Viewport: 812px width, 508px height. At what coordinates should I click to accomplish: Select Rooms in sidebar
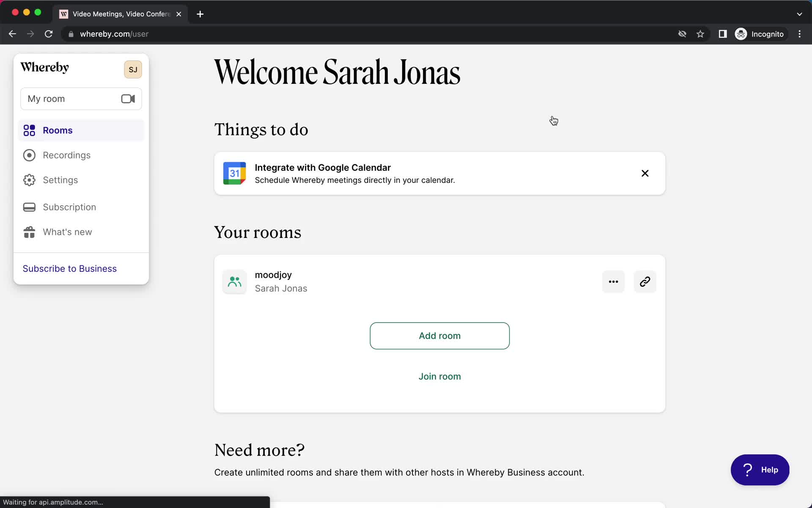[81, 130]
